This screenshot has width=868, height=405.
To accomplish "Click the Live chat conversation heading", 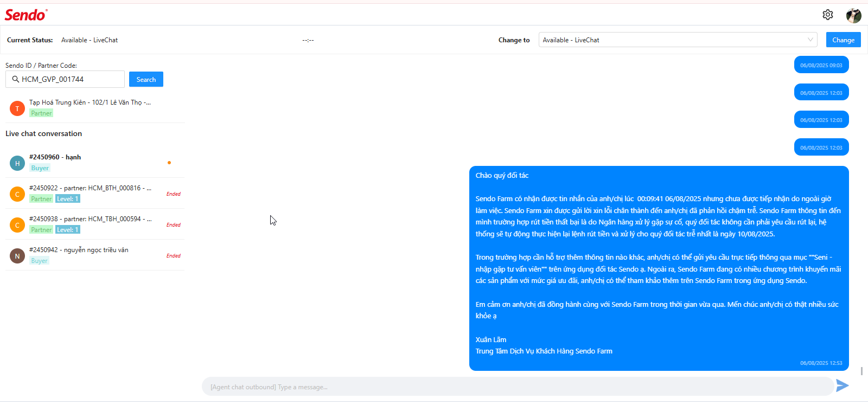I will pos(44,133).
